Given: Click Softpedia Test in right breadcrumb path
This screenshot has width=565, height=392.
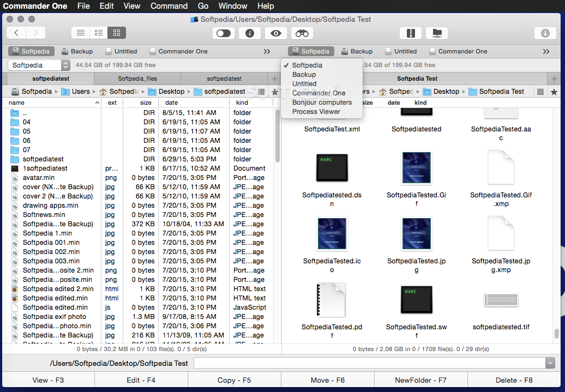Looking at the screenshot, I should pyautogui.click(x=496, y=92).
